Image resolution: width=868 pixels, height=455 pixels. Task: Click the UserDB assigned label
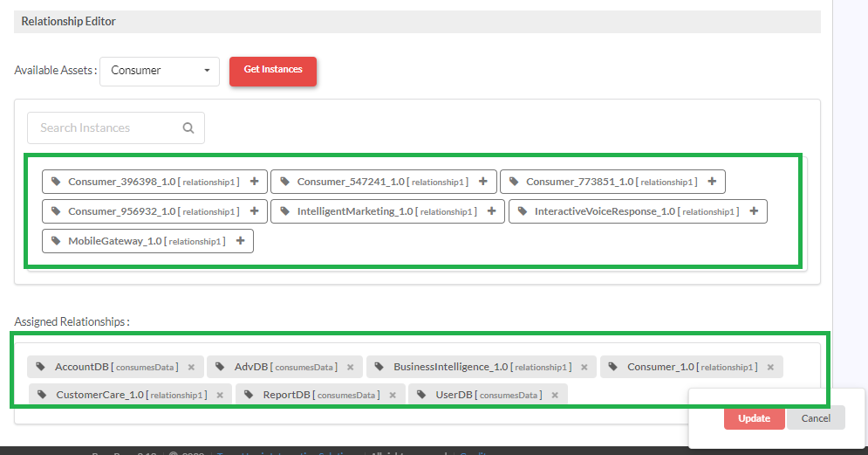click(454, 395)
